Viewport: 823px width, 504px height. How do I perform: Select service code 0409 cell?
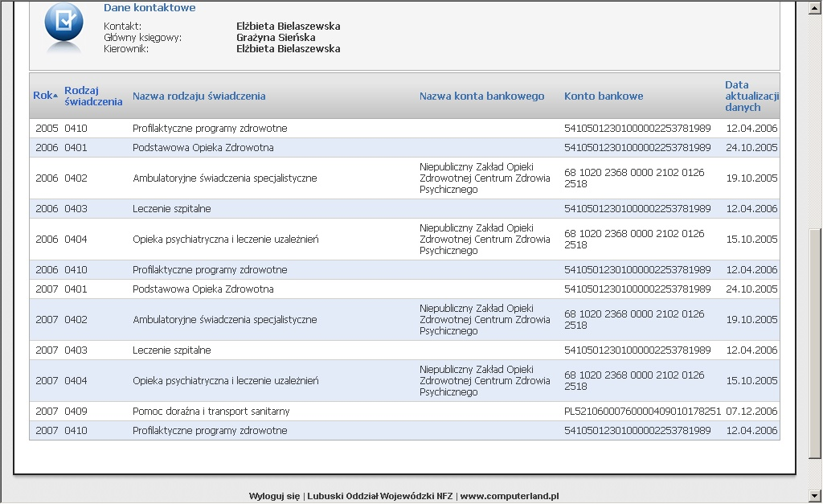76,411
